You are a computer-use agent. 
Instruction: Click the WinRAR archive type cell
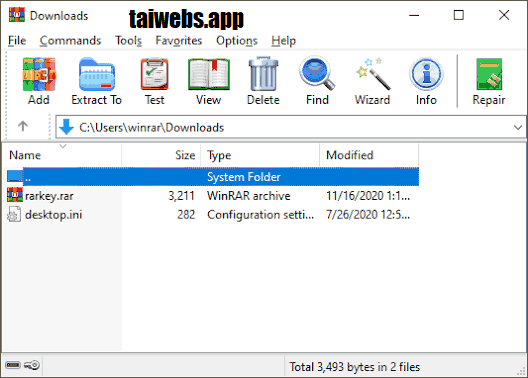pyautogui.click(x=249, y=196)
